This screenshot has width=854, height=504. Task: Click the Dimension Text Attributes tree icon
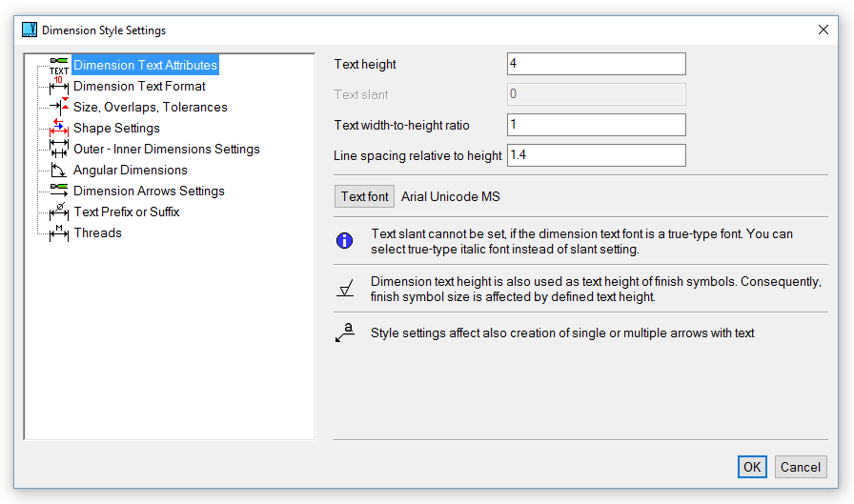[59, 66]
